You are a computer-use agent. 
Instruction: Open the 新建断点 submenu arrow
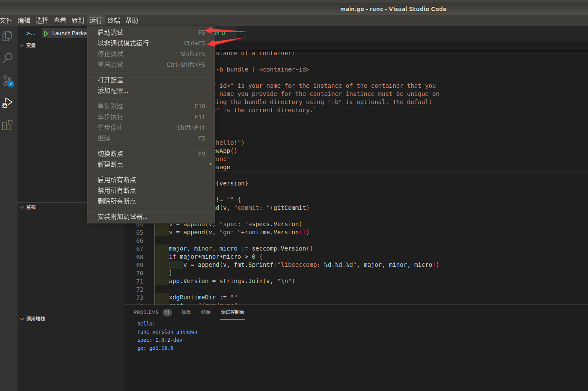(x=211, y=164)
